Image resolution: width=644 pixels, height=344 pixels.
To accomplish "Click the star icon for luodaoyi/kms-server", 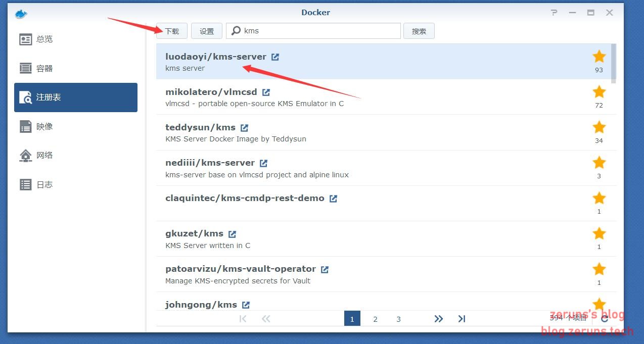I will click(599, 57).
